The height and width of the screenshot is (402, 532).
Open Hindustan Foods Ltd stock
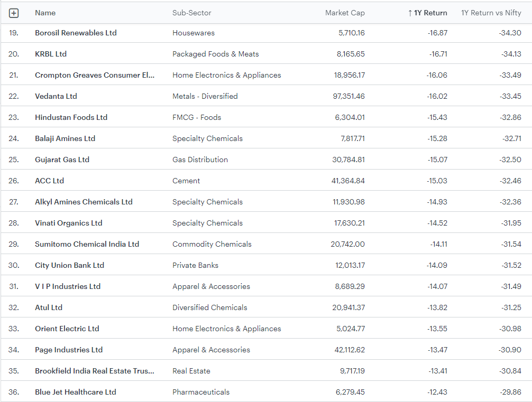(71, 117)
